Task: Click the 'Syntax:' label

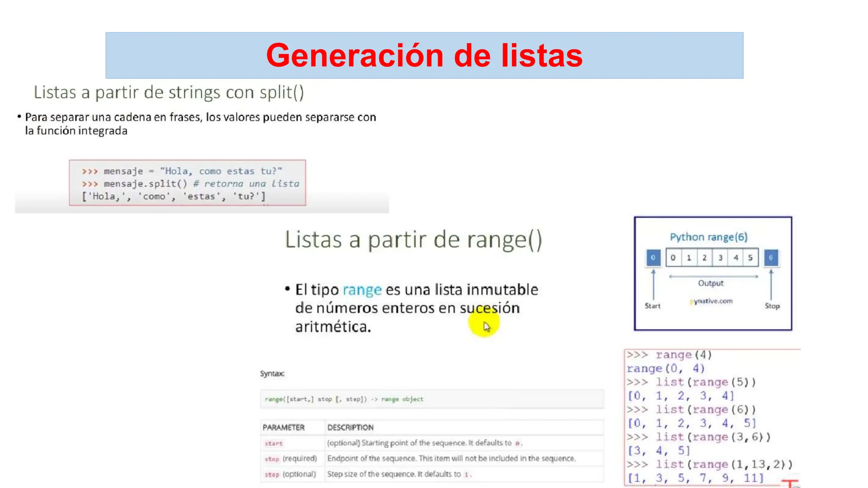Action: point(272,374)
